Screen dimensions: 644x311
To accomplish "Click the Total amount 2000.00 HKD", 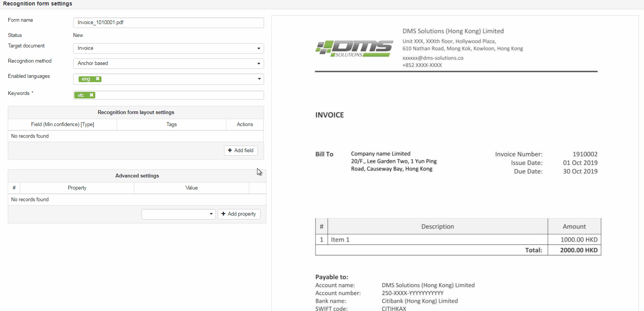I will click(578, 250).
